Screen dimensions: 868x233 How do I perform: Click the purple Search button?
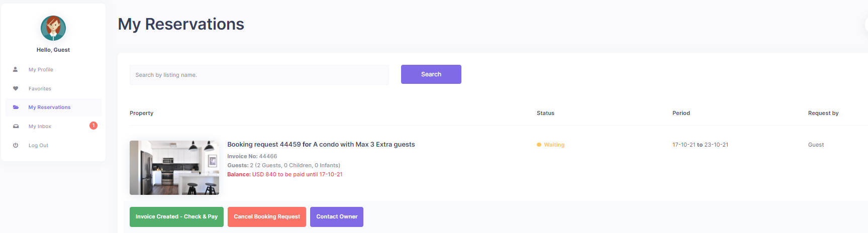click(x=431, y=74)
